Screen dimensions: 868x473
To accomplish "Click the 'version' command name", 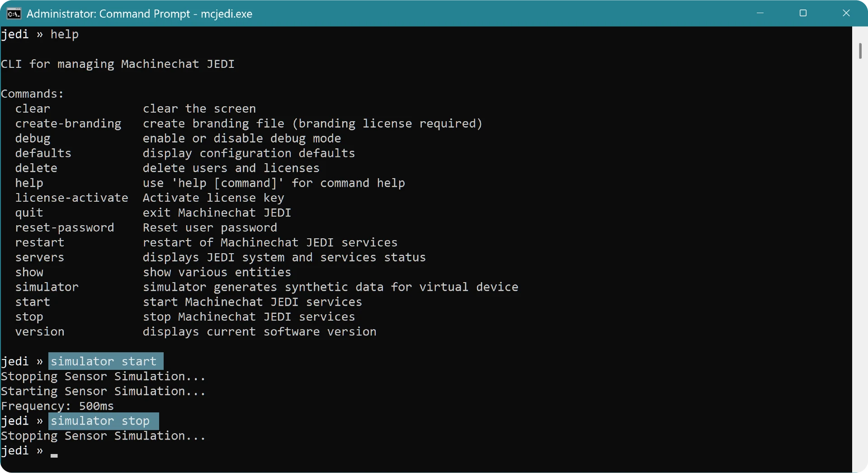I will 40,332.
